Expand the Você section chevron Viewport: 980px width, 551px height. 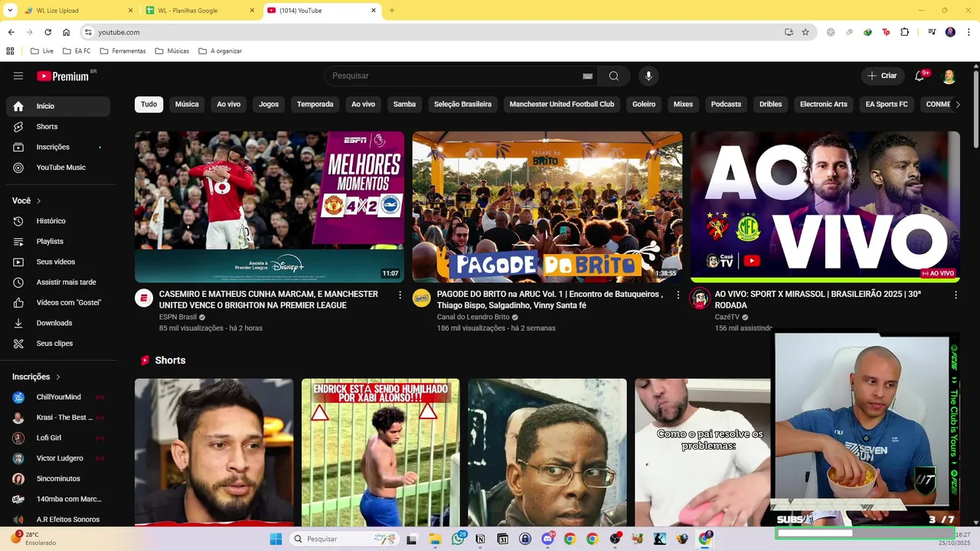38,201
